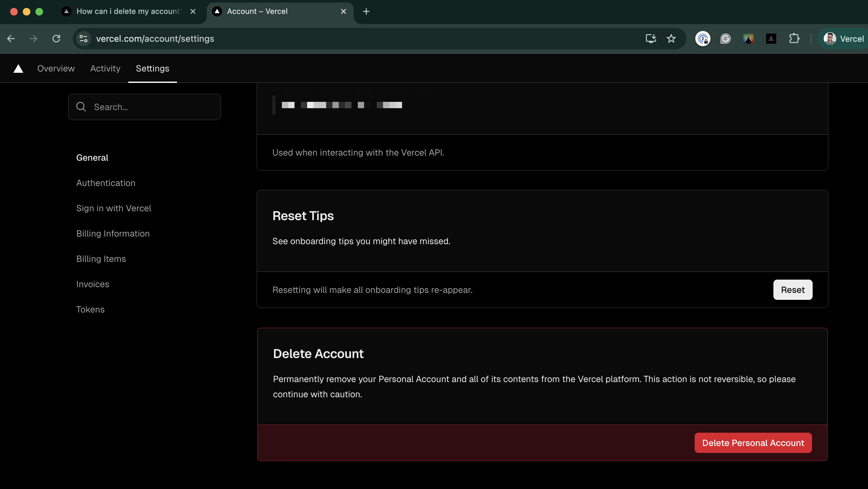Open the Vercel browser profile menu
The height and width of the screenshot is (489, 868).
tap(843, 39)
